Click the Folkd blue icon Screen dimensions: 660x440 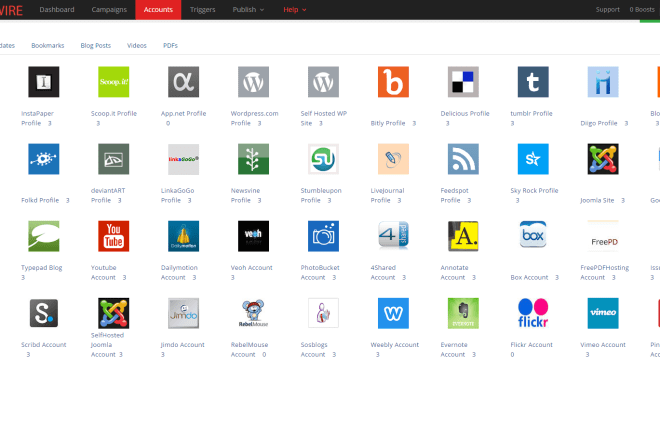pyautogui.click(x=44, y=159)
